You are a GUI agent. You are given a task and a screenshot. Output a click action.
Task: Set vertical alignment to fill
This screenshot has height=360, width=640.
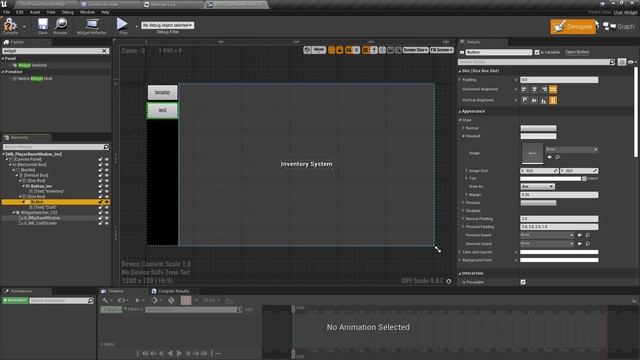[553, 100]
